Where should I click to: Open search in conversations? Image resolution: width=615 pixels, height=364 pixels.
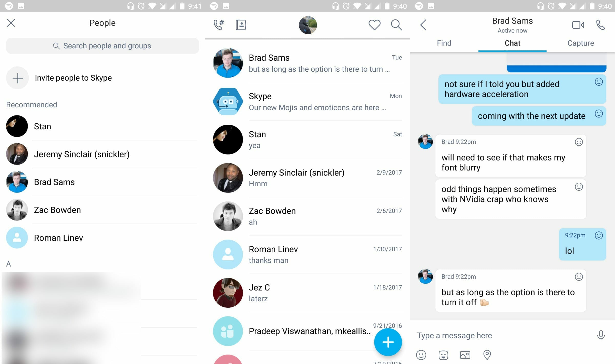pos(396,24)
